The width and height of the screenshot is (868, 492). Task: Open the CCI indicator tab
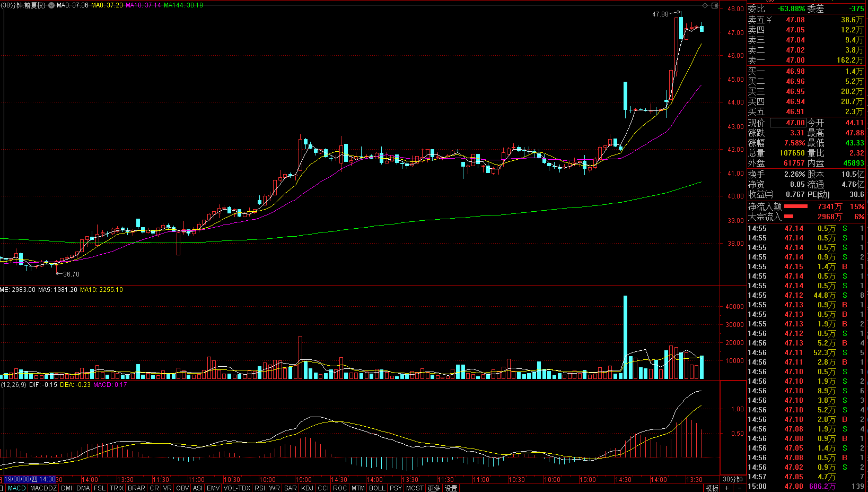[323, 488]
